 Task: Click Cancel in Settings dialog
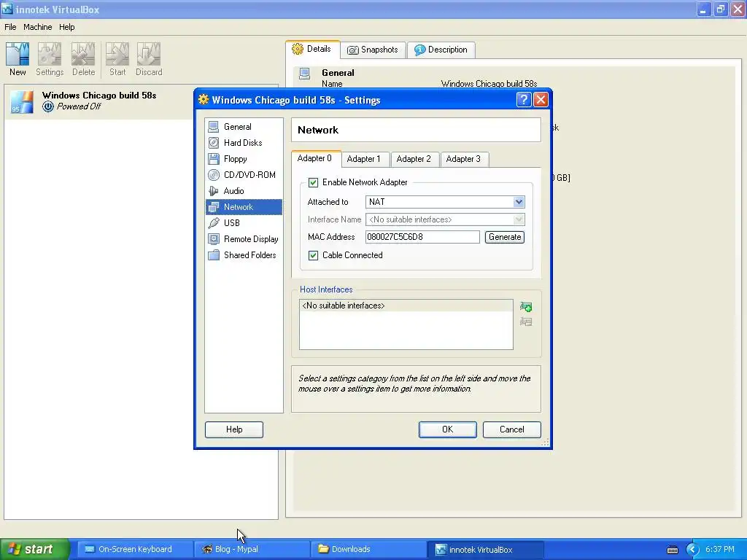(x=511, y=429)
